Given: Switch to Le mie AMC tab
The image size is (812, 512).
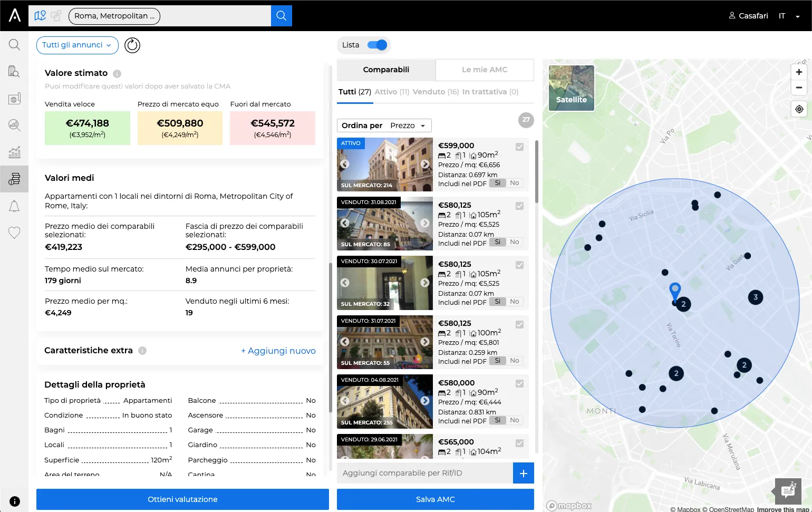Looking at the screenshot, I should (x=485, y=70).
